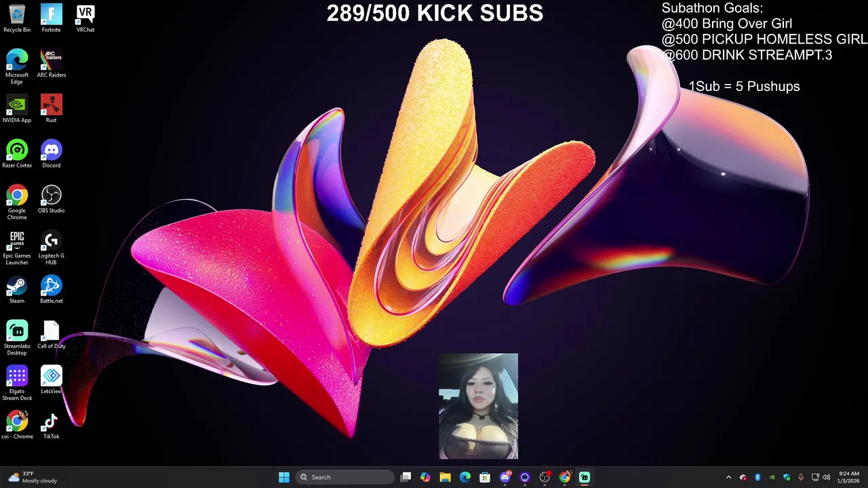The image size is (868, 488).
Task: Select the Call of Duty file icon
Action: pos(52,334)
